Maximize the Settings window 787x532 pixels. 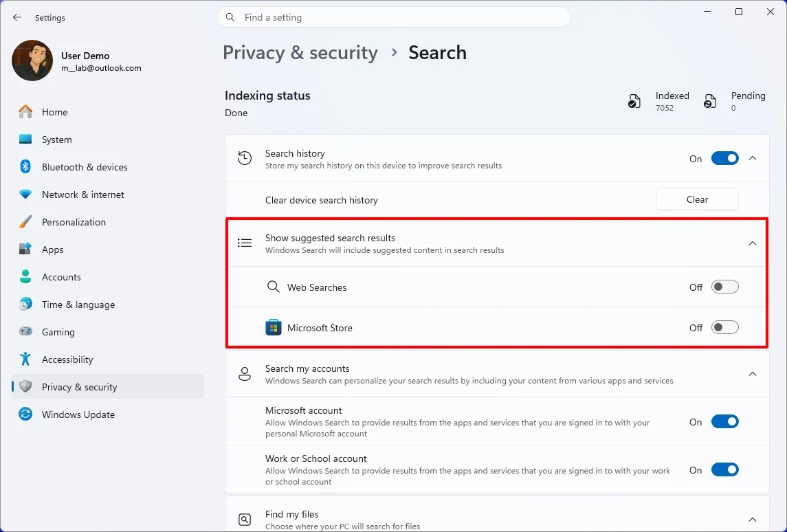coord(739,12)
